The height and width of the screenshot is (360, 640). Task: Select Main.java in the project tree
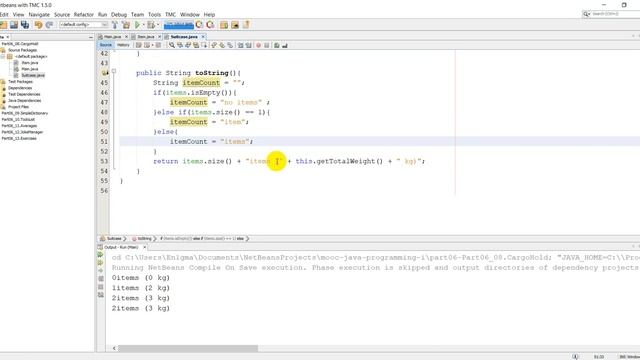(x=30, y=69)
